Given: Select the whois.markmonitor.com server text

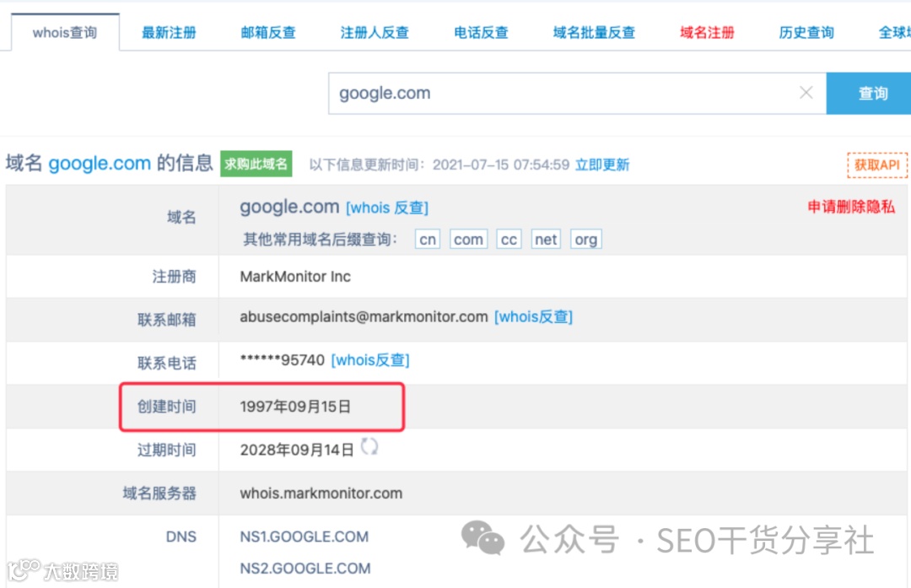Looking at the screenshot, I should [321, 494].
